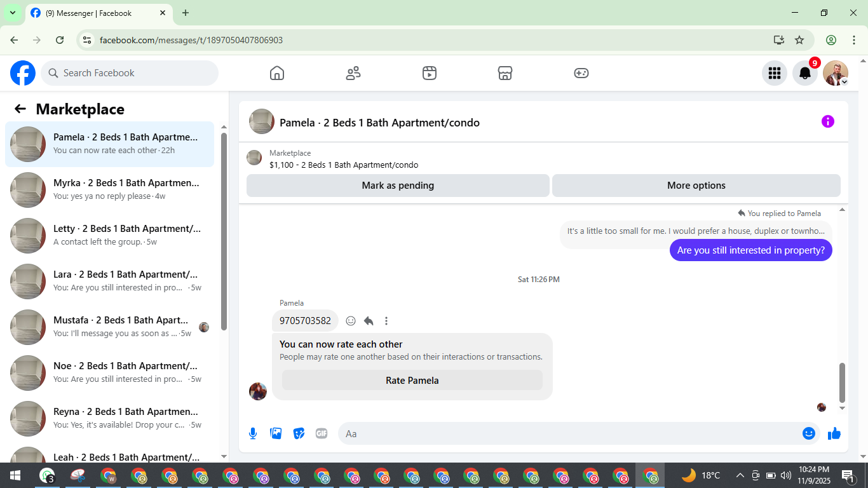Image resolution: width=868 pixels, height=488 pixels.
Task: Open the Facebook logo home link
Action: point(23,73)
